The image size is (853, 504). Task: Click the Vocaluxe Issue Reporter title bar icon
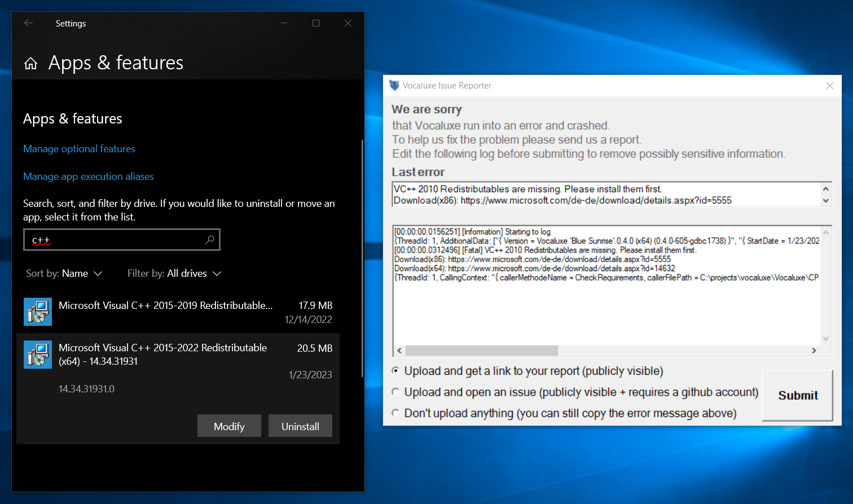(x=394, y=85)
